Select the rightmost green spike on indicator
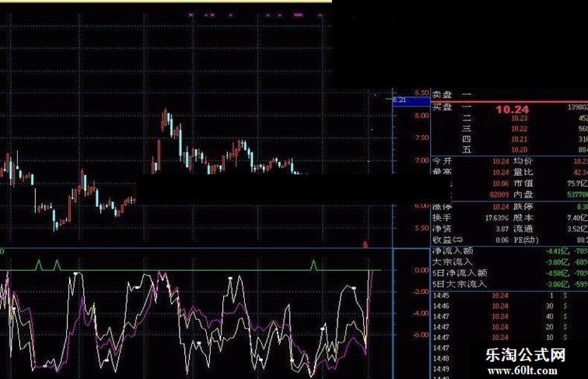This screenshot has width=588, height=379. pyautogui.click(x=314, y=264)
